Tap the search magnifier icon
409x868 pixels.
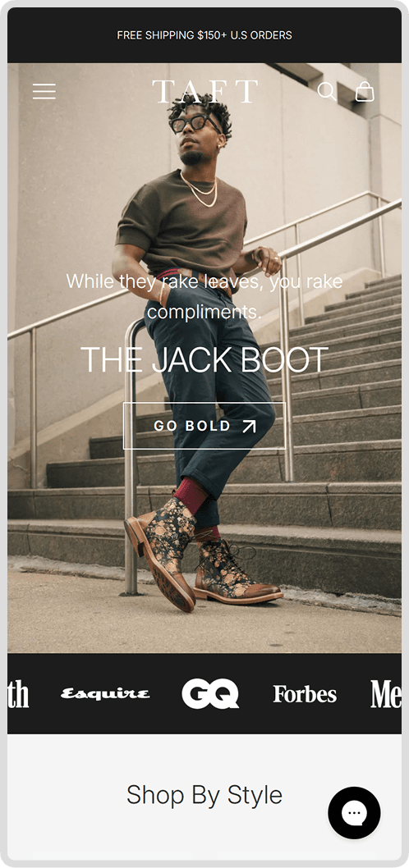327,91
